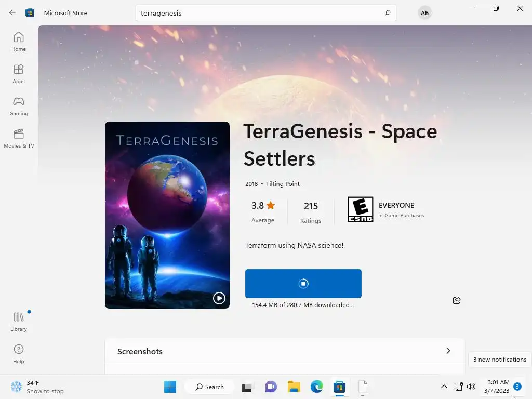The width and height of the screenshot is (532, 399).
Task: Click the search magnifier icon
Action: [388, 13]
